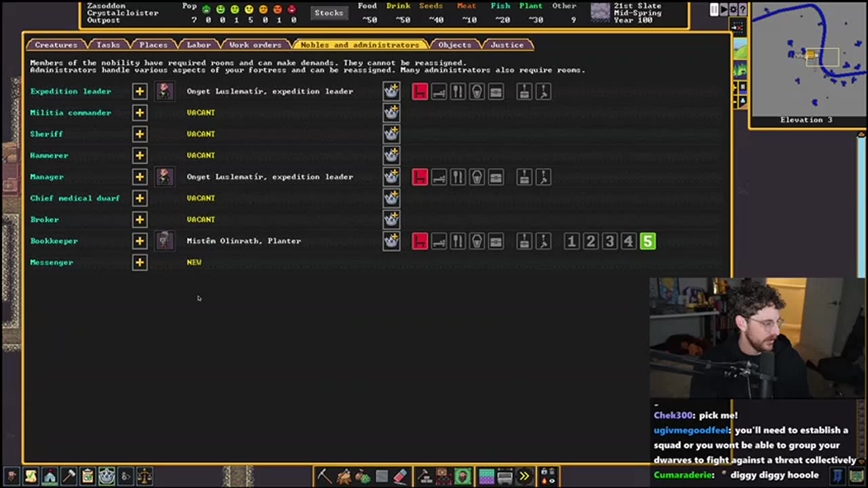Set bookkeeper precision to 4
Screen dimensions: 868x488
pos(629,241)
